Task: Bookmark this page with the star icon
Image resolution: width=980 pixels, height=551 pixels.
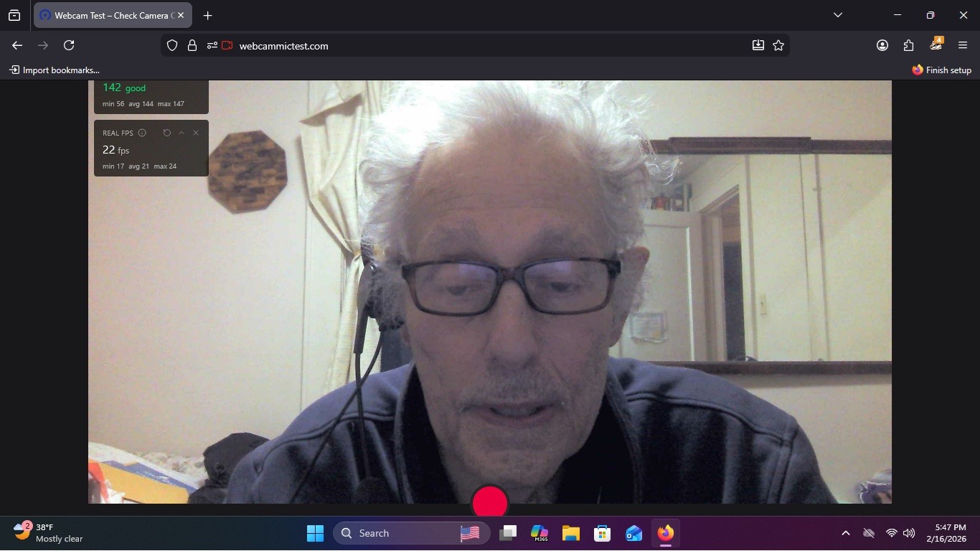Action: tap(778, 45)
